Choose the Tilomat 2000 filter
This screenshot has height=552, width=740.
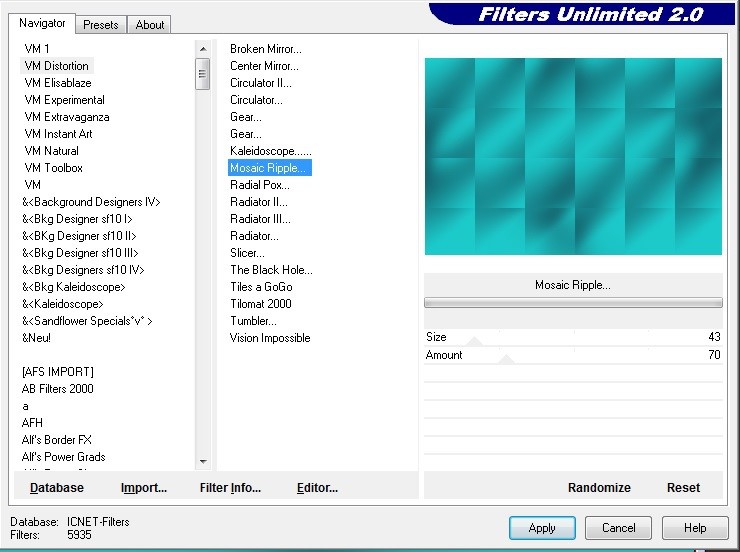(x=261, y=303)
